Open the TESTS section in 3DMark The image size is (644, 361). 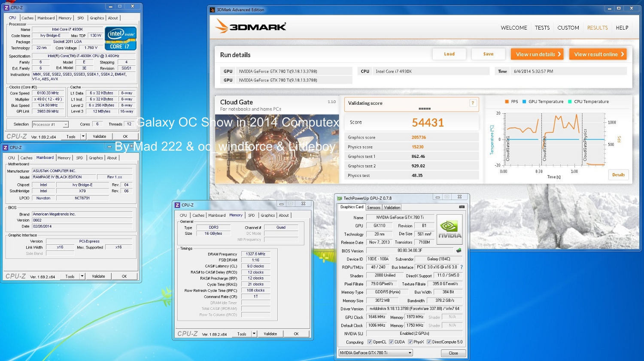[x=542, y=28]
